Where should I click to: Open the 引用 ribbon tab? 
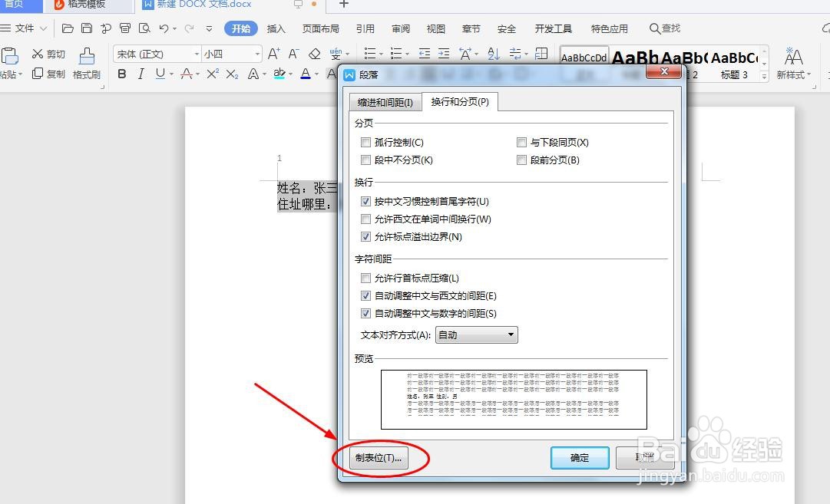click(365, 28)
